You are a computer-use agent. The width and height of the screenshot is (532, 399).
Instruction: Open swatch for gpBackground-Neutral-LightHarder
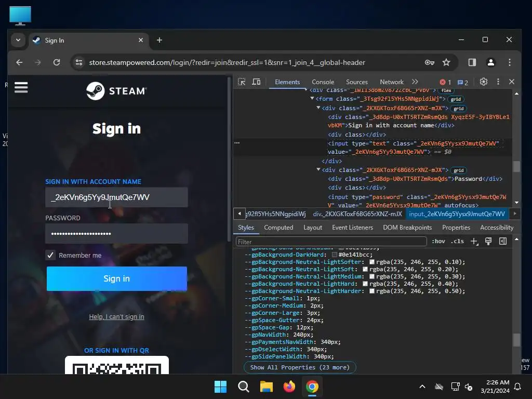click(x=372, y=291)
